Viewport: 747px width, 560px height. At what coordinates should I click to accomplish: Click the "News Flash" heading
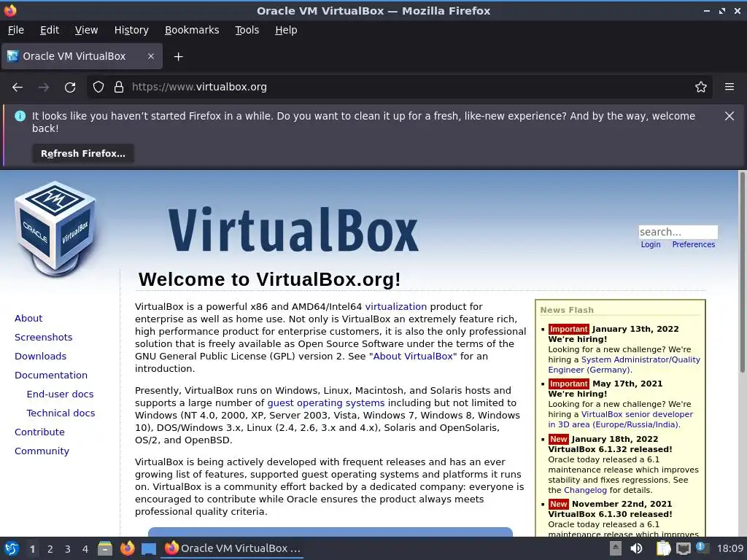(567, 310)
